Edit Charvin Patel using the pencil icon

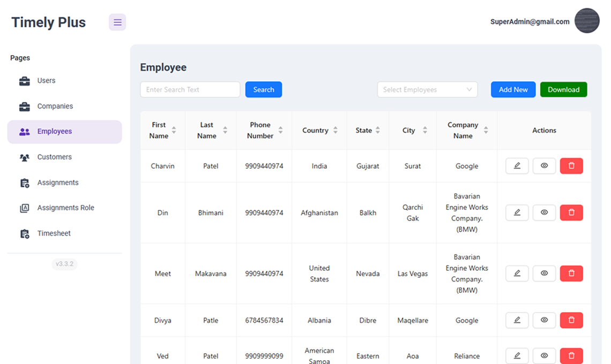517,166
